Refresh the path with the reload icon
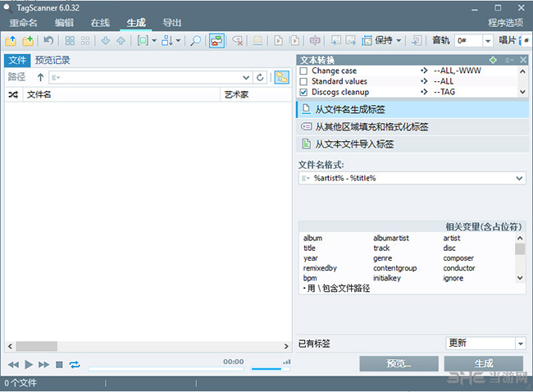Image resolution: width=533 pixels, height=392 pixels. [260, 78]
